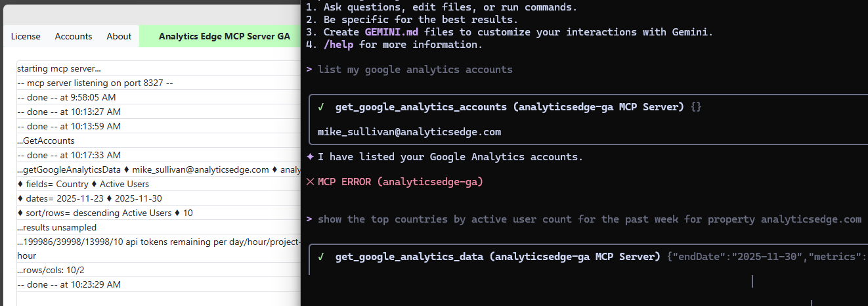The height and width of the screenshot is (306, 868).
Task: Click the green checkmark beside get_google_analytics_data
Action: tap(321, 257)
